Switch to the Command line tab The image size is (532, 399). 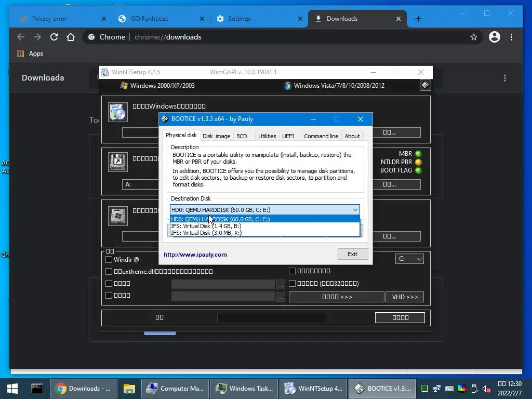pos(321,136)
